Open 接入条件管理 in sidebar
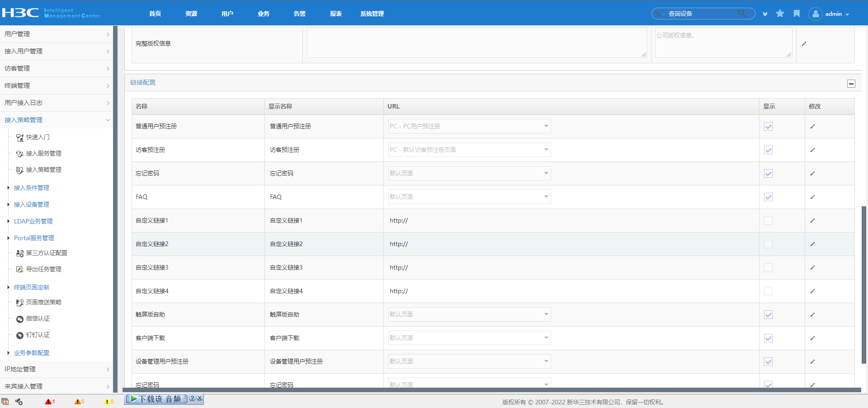This screenshot has width=868, height=408. tap(32, 188)
